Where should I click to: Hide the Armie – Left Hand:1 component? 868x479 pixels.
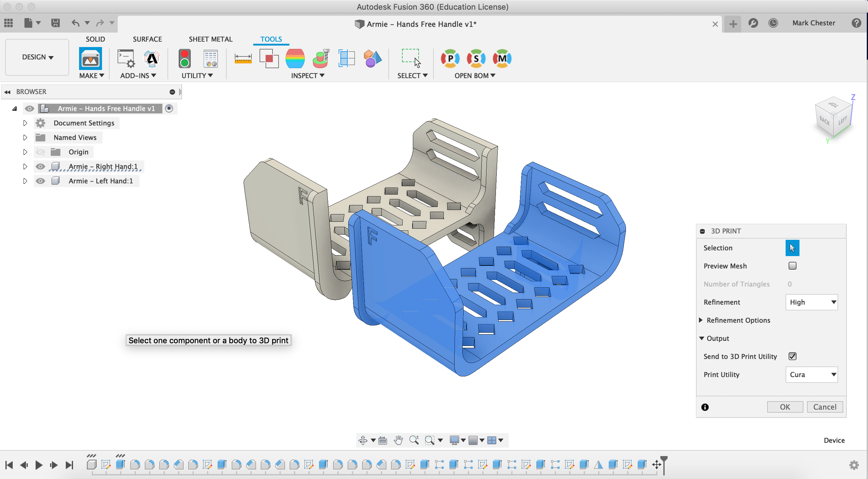[40, 181]
